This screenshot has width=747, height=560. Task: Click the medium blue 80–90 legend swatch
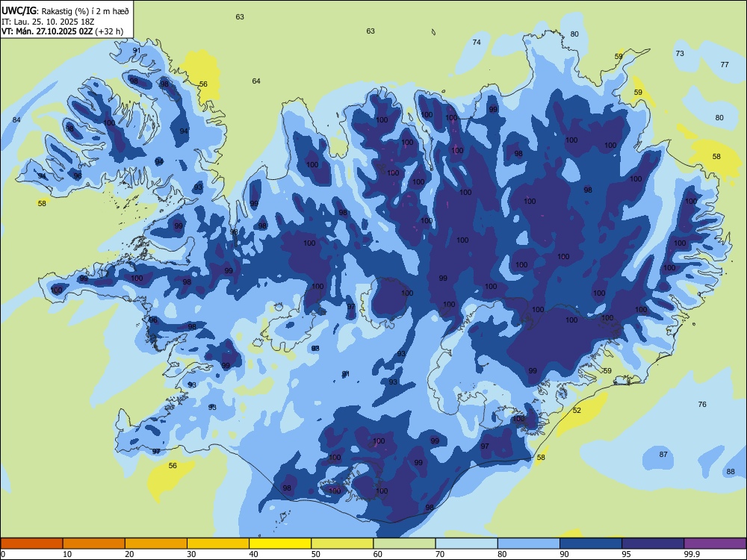coord(529,544)
